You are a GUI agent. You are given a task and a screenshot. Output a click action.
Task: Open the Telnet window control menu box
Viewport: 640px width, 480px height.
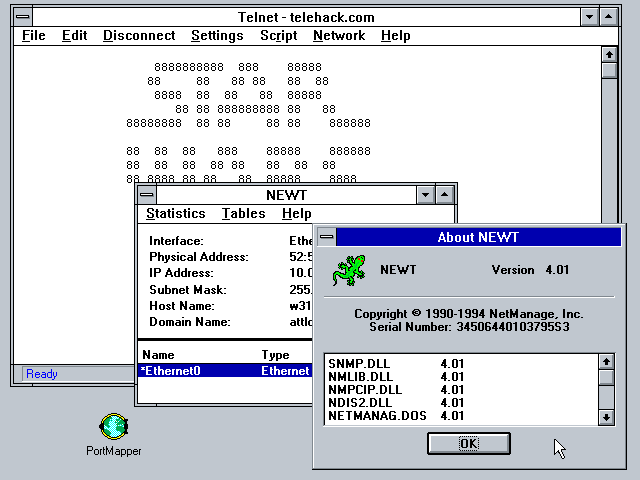tap(23, 17)
